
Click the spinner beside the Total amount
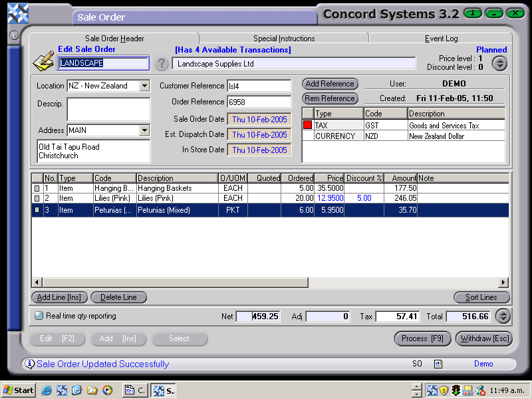tap(502, 317)
